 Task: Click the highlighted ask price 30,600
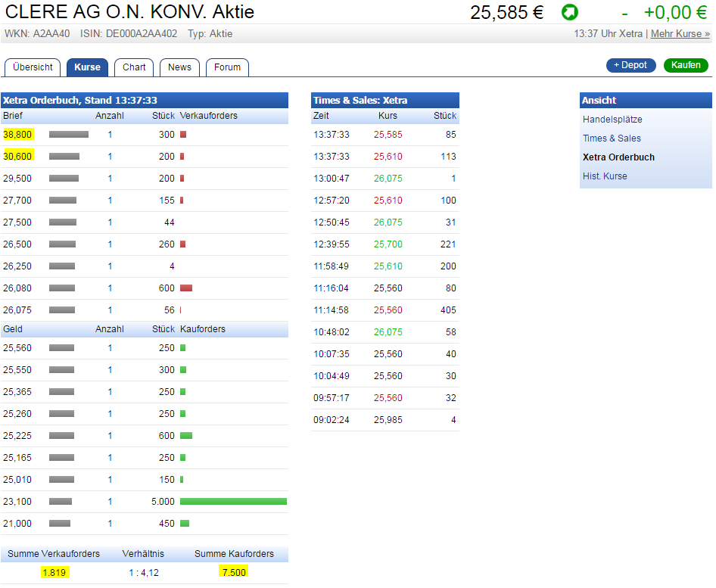(x=18, y=157)
